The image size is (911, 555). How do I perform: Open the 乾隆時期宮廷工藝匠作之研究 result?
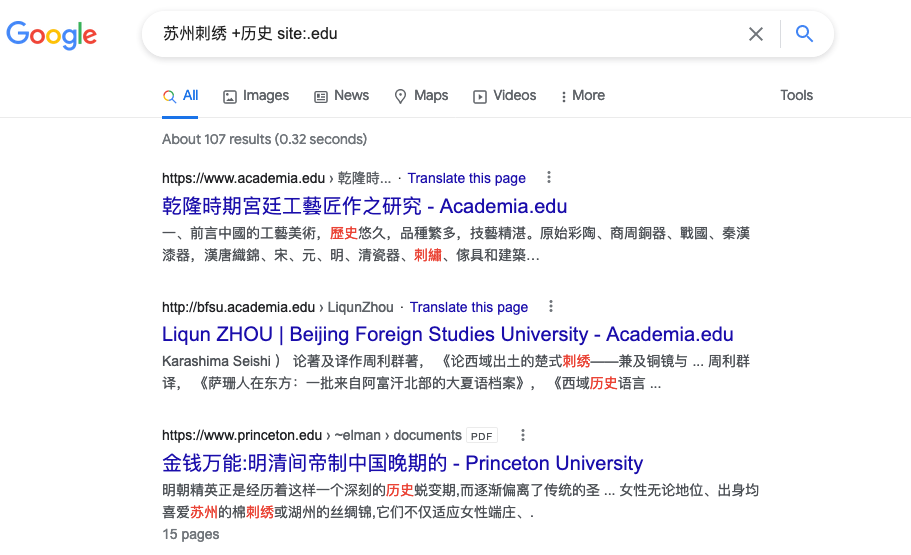[364, 207]
